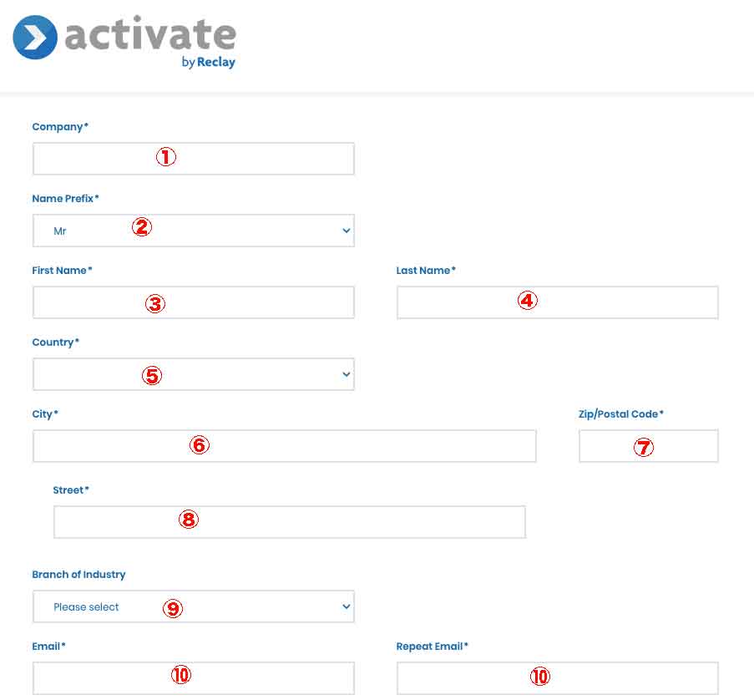Click the Branch of Industry label

pyautogui.click(x=78, y=575)
